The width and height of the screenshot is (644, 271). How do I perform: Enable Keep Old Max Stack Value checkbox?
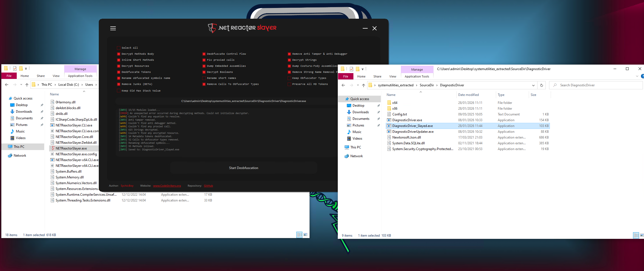tap(119, 91)
